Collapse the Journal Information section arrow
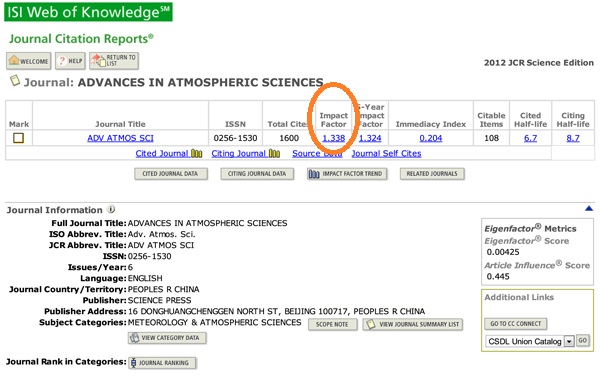Viewport: 600px width, 389px height. click(x=589, y=208)
